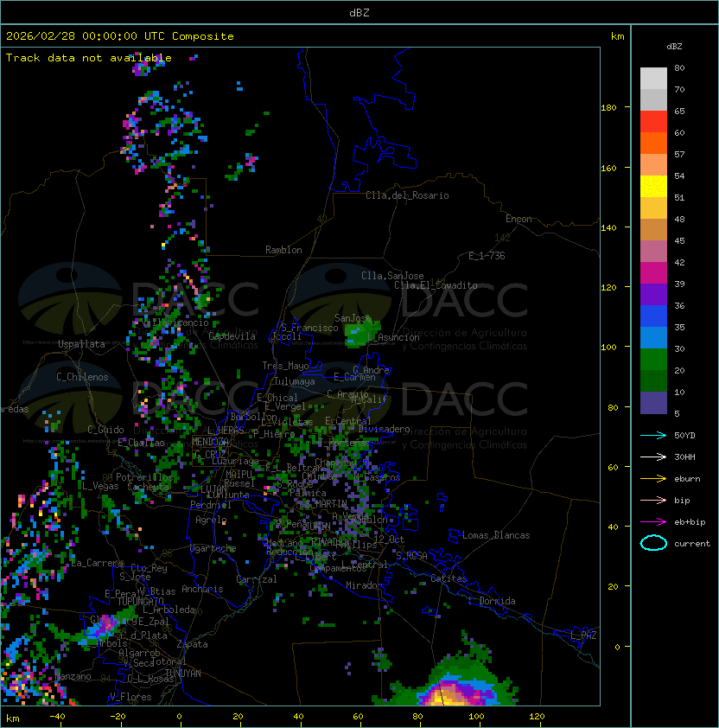Select the red 60-65 dBZ swatch
719x728 pixels.
(x=653, y=122)
